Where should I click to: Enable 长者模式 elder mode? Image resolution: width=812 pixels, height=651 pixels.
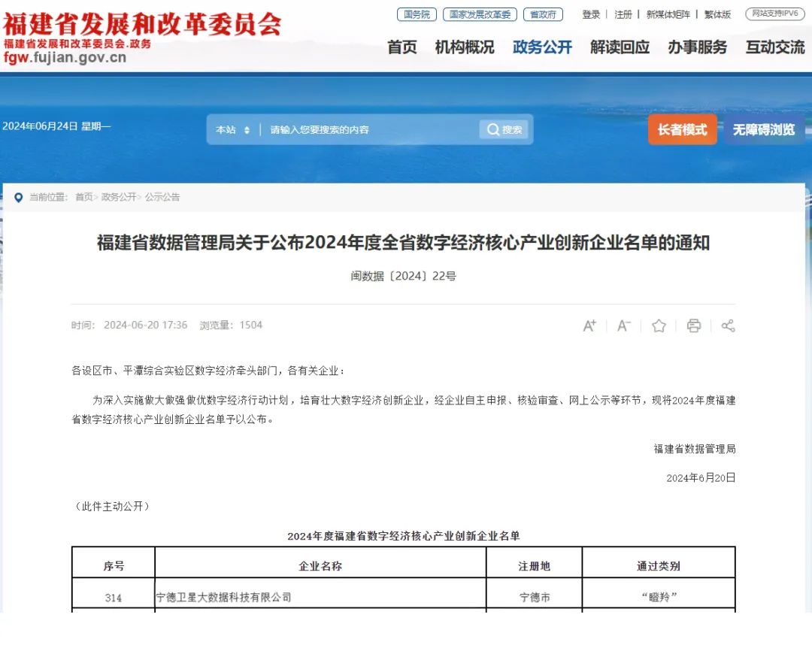[x=682, y=129]
